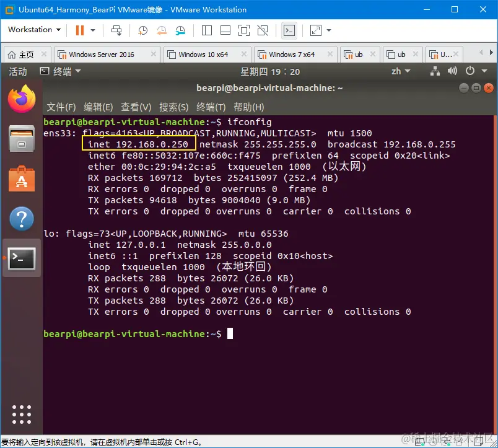The width and height of the screenshot is (498, 448).
Task: Open the terminal 终端(T) menu
Action: tap(211, 107)
